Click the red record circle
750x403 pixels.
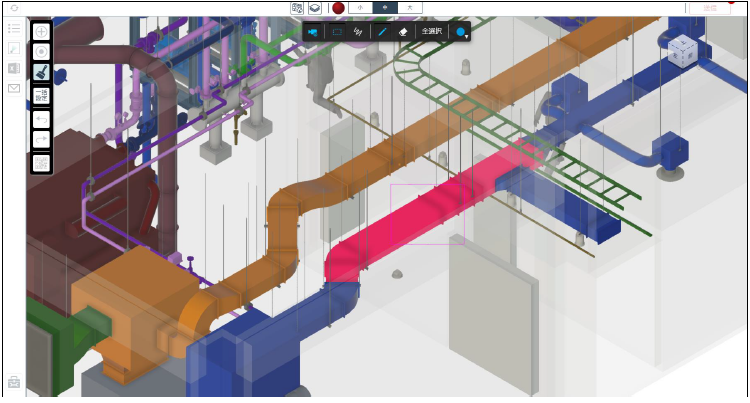tap(338, 7)
